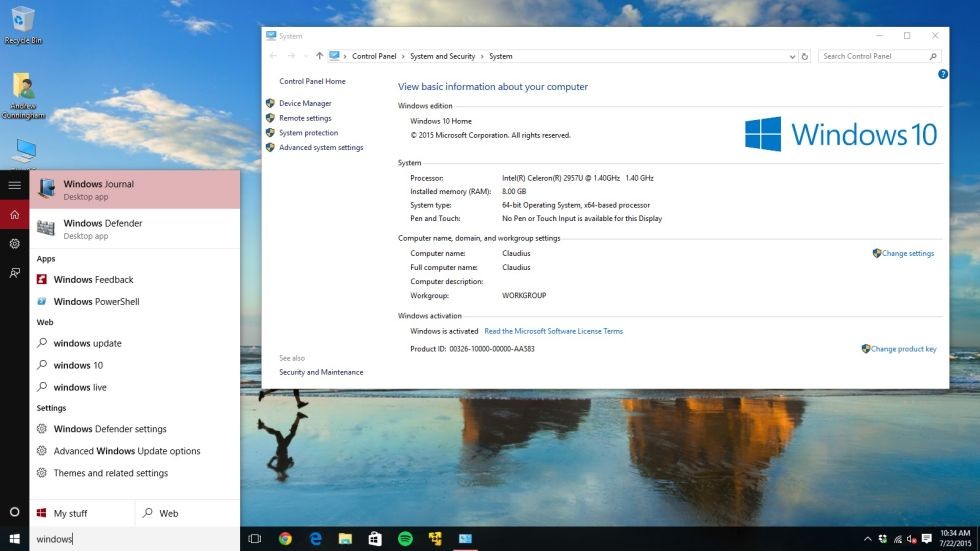The image size is (980, 551).
Task: Open Task View on the taskbar
Action: [255, 539]
